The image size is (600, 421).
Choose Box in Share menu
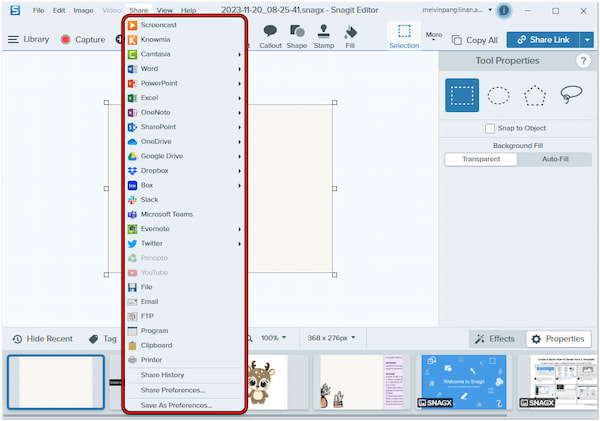pos(185,185)
